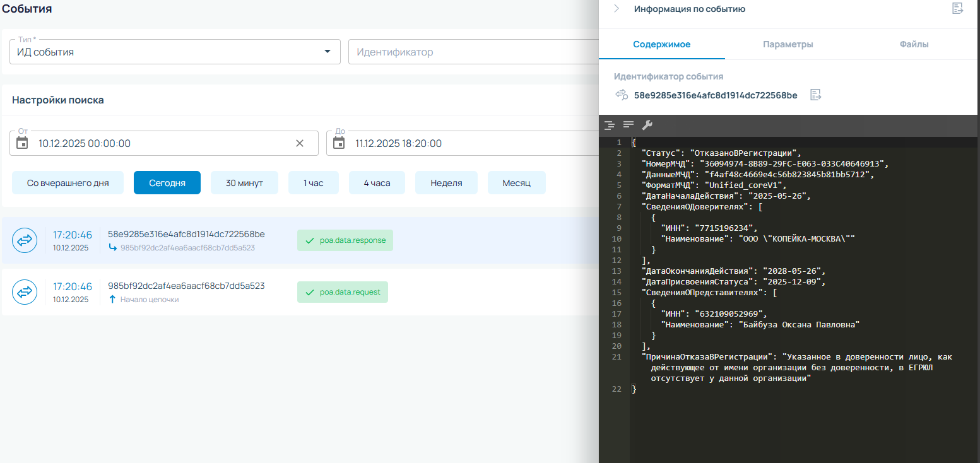Click the arrows icon of the poa.data.response event
980x463 pixels.
[x=25, y=240]
